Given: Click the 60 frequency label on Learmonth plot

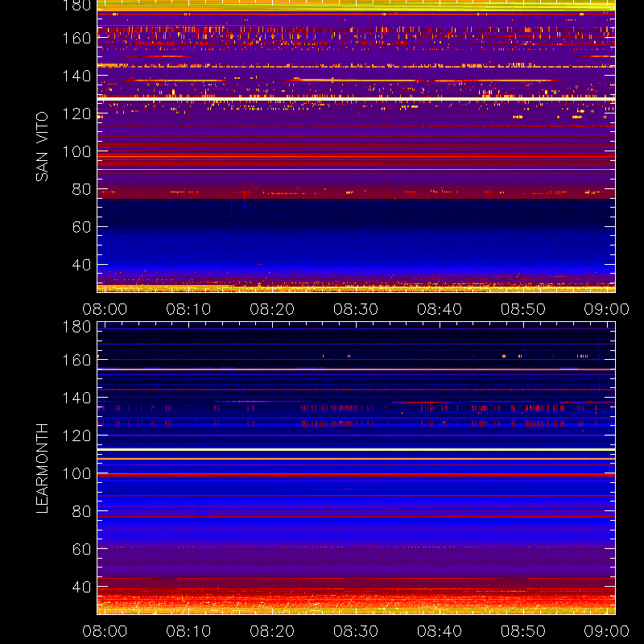Looking at the screenshot, I should [x=81, y=549].
